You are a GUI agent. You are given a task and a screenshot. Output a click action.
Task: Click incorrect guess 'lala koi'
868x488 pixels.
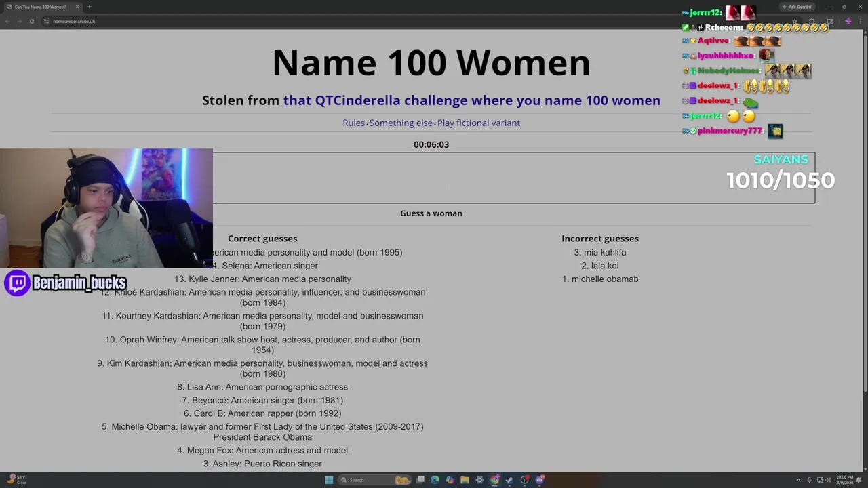click(600, 266)
